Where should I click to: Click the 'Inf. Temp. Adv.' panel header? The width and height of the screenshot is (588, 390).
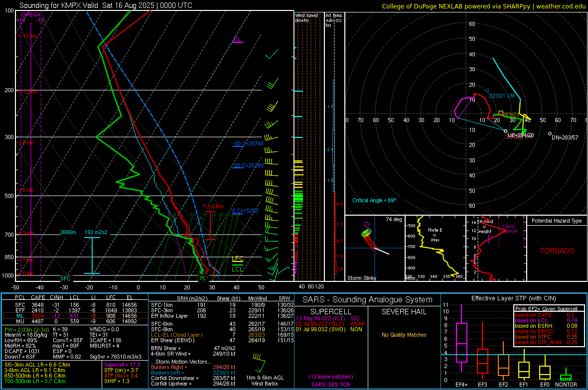334,20
